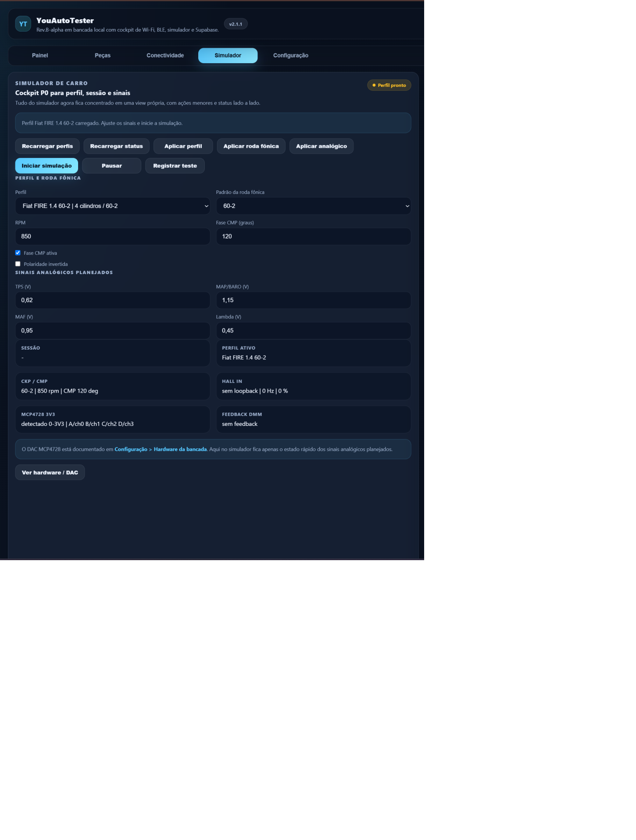636x840 pixels.
Task: Click Aplicar roda fônica button
Action: pyautogui.click(x=251, y=146)
